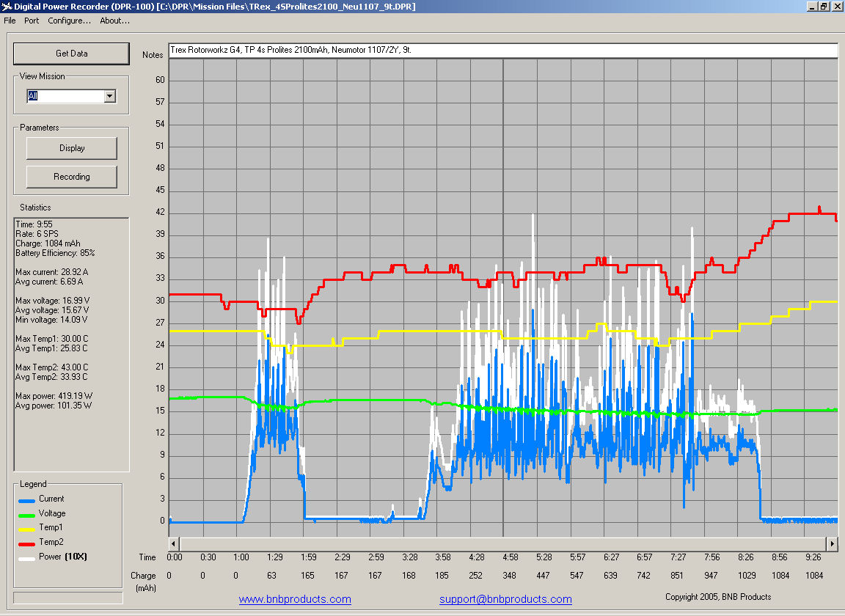Click the yellow Temp1 legend swatch
This screenshot has height=616, width=845.
click(x=26, y=529)
